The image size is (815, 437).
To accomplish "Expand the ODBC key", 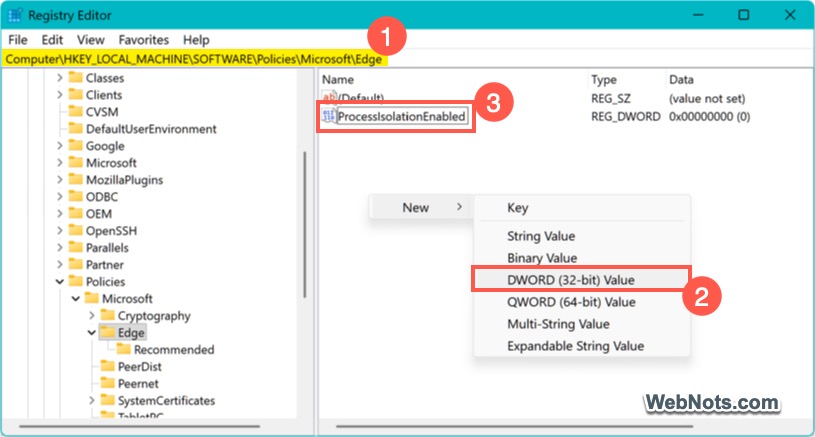I will [x=60, y=197].
